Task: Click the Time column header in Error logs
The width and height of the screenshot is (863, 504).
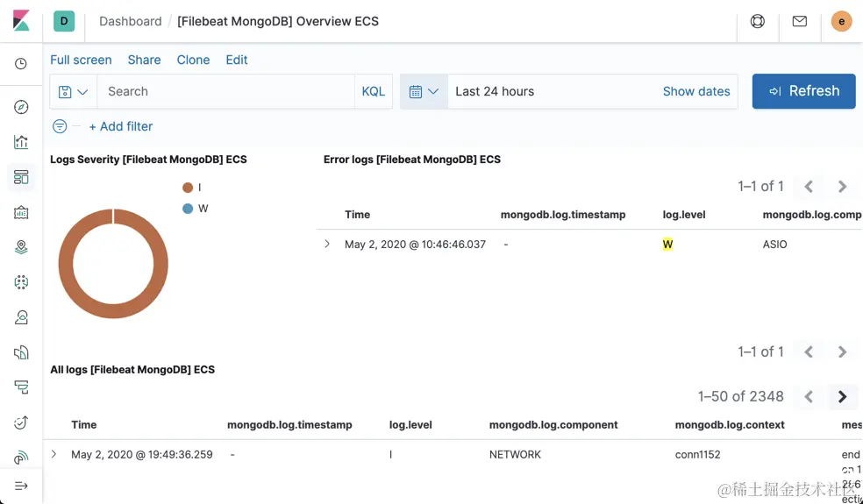Action: pos(357,215)
